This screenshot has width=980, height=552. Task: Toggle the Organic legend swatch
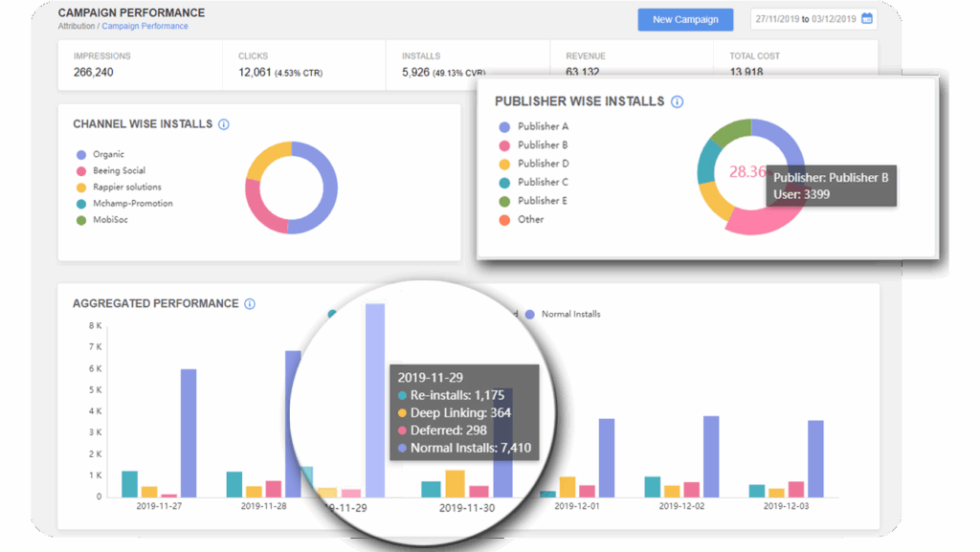pyautogui.click(x=81, y=155)
